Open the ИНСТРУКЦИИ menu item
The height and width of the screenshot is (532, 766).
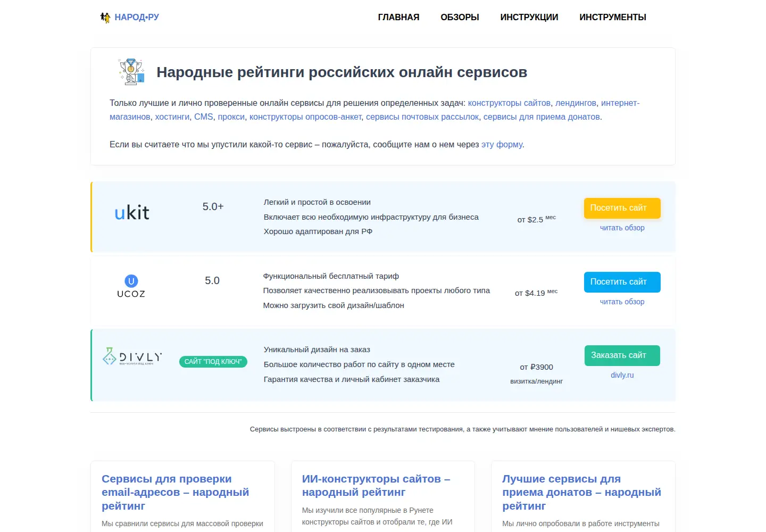[x=529, y=17]
